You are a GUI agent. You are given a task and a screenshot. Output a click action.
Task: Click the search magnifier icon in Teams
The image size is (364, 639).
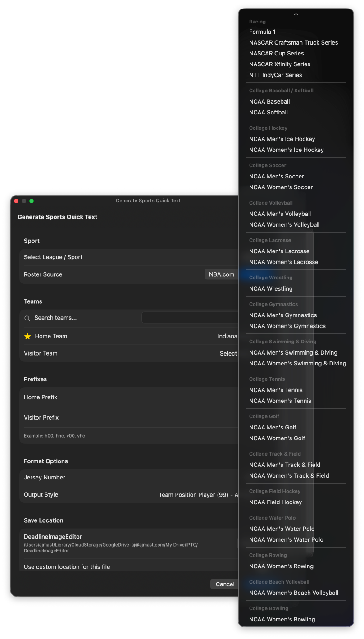(x=27, y=318)
